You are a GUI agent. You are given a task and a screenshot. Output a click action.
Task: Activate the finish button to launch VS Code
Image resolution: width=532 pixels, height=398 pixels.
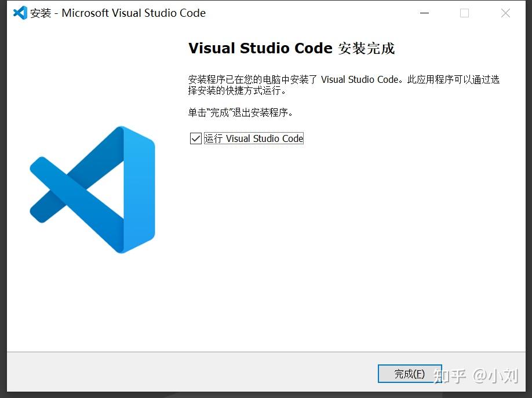409,374
